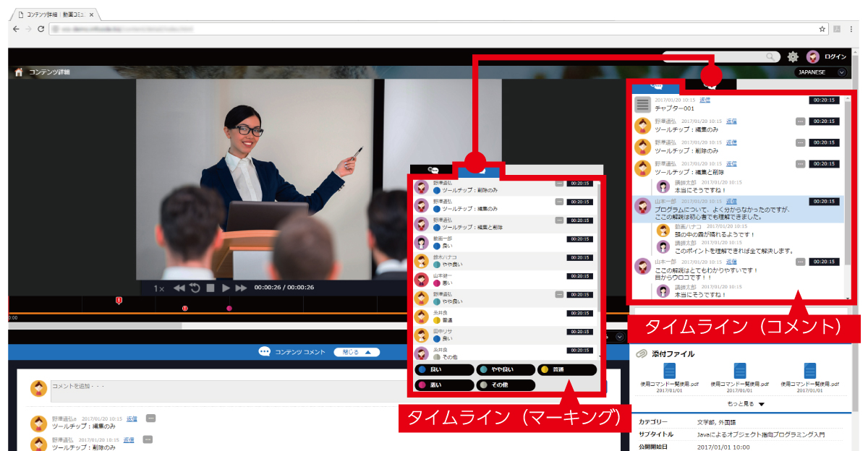Open the more menu on the right-panel 編集のみ comment

(x=800, y=122)
